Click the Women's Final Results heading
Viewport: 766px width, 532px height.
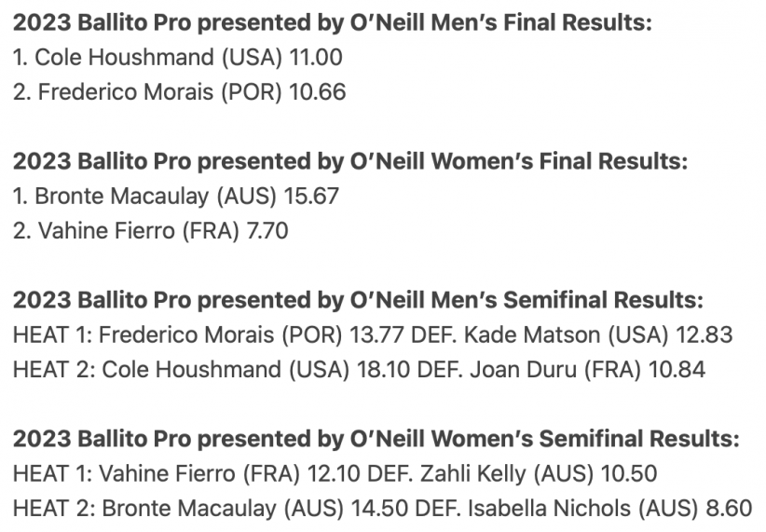pyautogui.click(x=350, y=162)
